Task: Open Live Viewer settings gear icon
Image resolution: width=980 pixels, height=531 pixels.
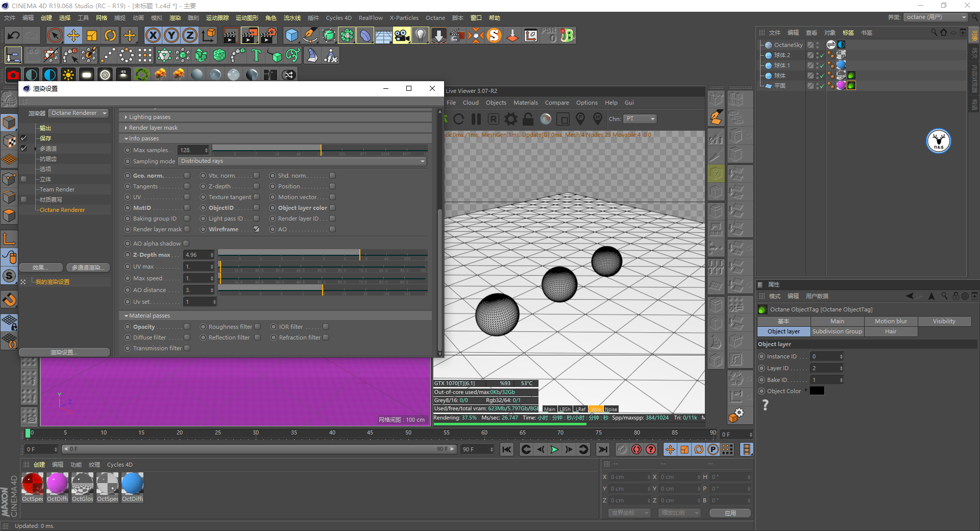Action: pyautogui.click(x=510, y=119)
